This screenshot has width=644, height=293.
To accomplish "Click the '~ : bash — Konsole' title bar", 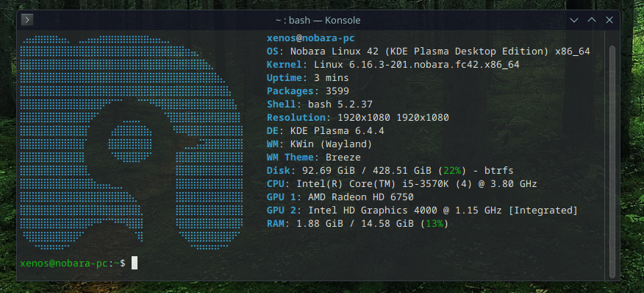I will [318, 20].
